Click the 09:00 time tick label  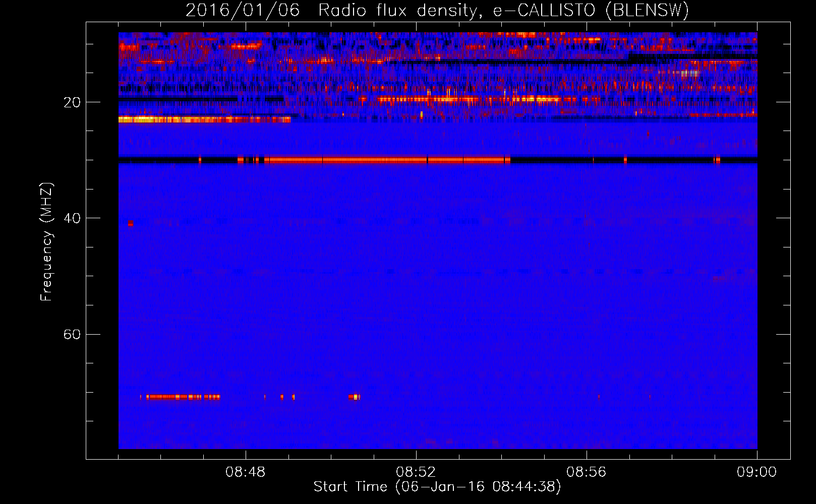(x=757, y=472)
